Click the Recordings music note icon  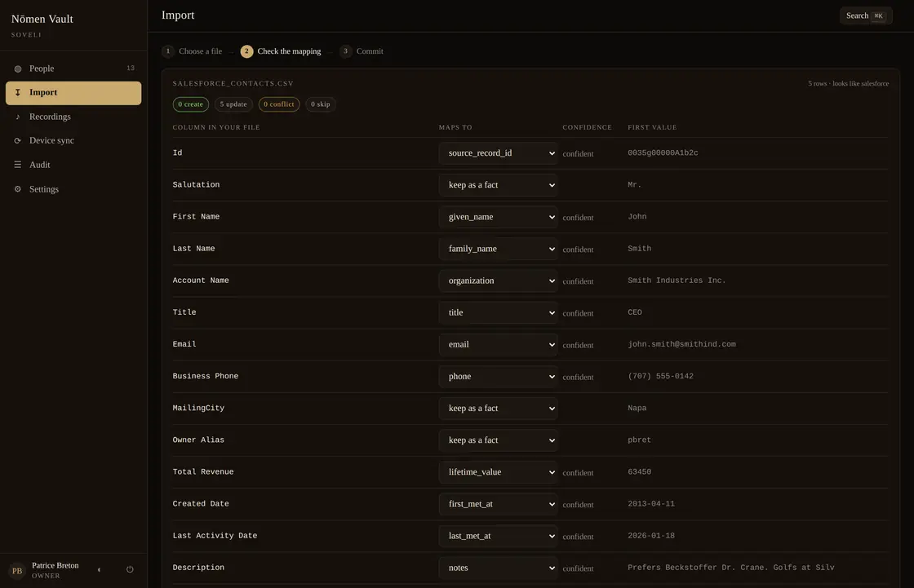(17, 117)
